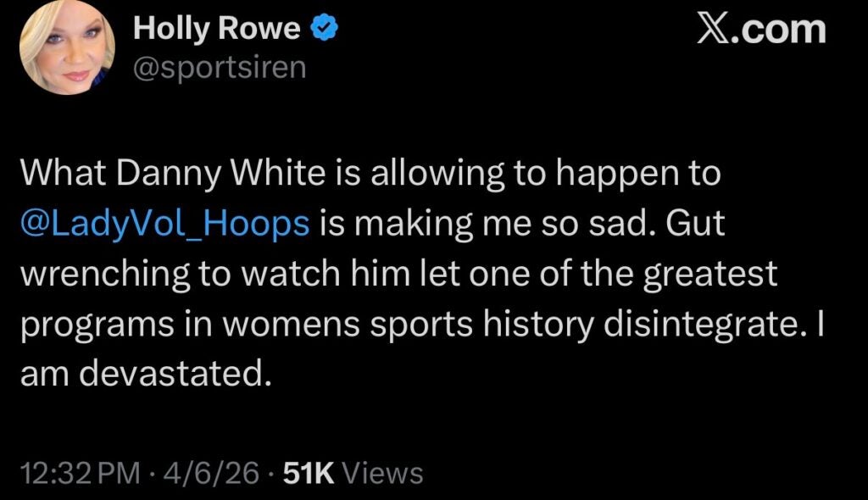
Task: Click the final line 'am devastated.'
Action: click(x=144, y=374)
